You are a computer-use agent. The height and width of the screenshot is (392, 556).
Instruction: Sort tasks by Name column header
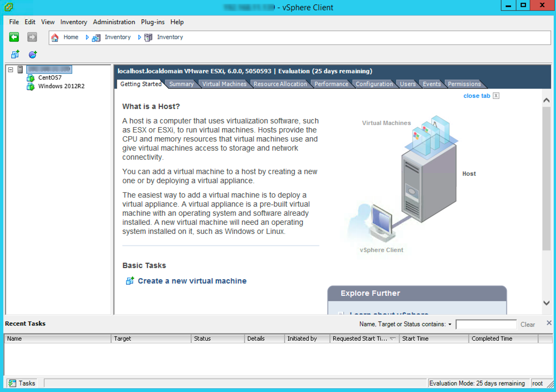[58, 339]
